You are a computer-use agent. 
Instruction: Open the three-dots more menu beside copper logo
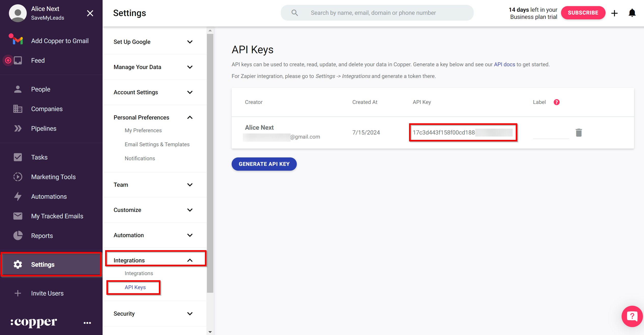[x=87, y=323]
